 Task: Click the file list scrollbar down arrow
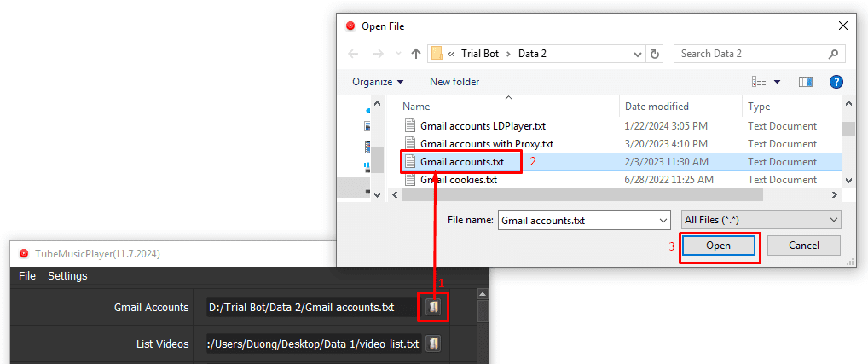(848, 180)
